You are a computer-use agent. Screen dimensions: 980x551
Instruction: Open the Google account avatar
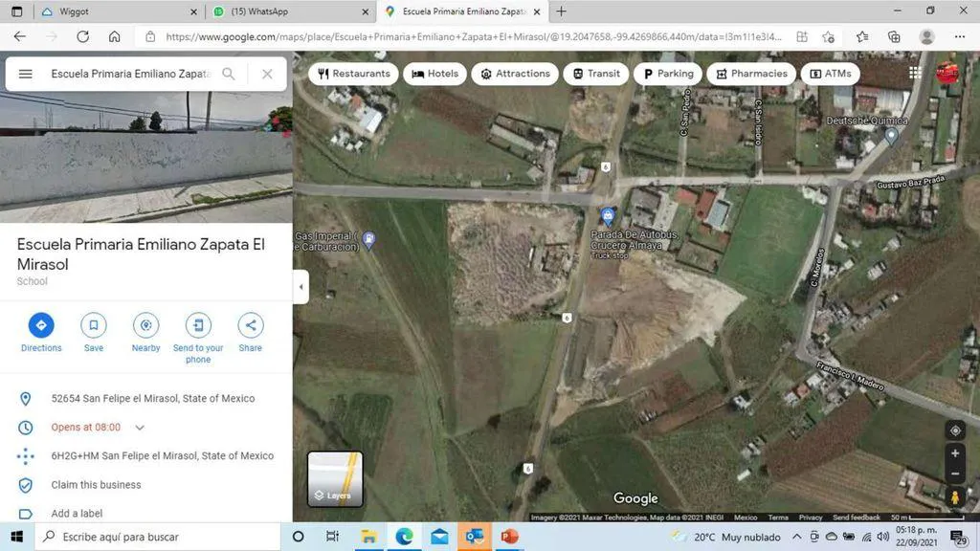(x=947, y=73)
